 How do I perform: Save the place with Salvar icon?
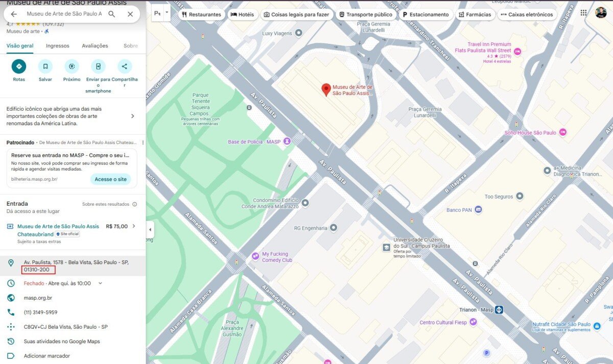(45, 66)
